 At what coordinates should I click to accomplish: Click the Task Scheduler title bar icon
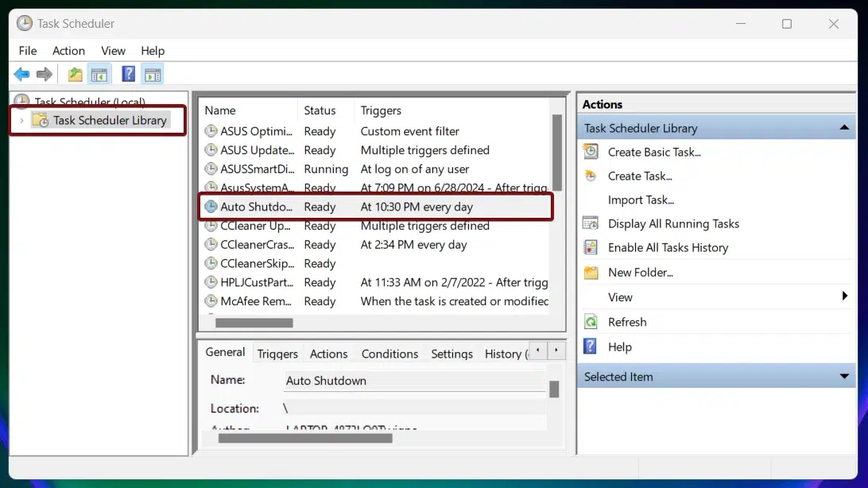pyautogui.click(x=25, y=23)
